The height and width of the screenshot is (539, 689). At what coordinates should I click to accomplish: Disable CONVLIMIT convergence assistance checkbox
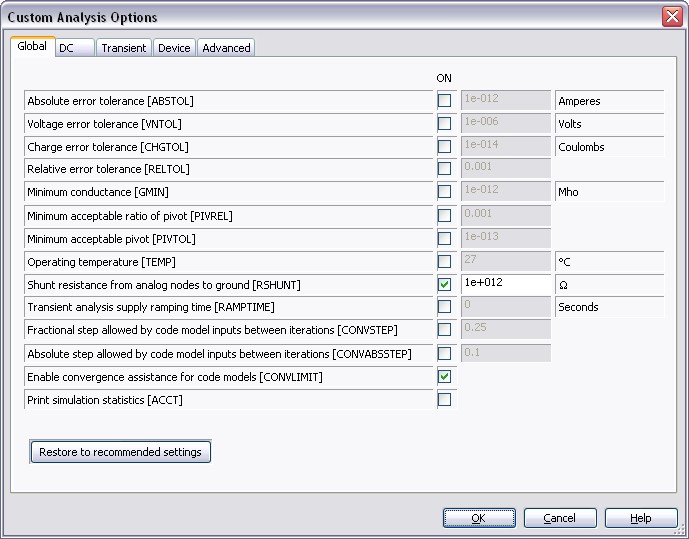(x=444, y=377)
